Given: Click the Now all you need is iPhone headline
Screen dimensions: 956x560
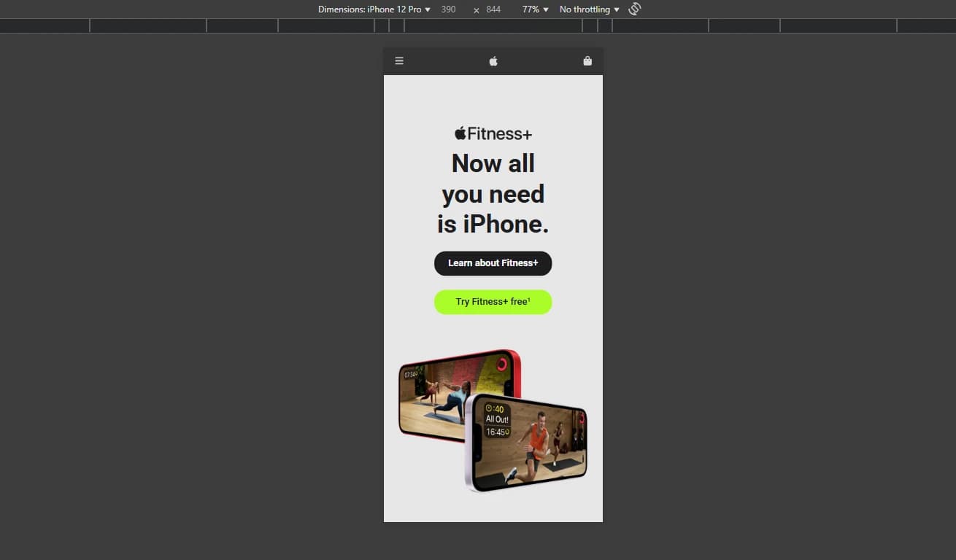Looking at the screenshot, I should click(493, 193).
